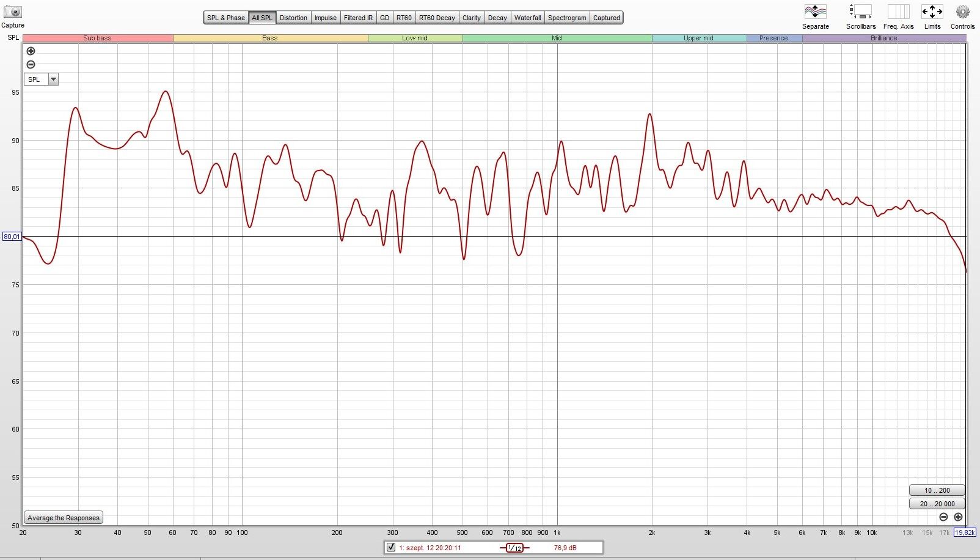Screen dimensions: 980x560
Task: Switch to SPL & Phase tab
Action: click(225, 18)
